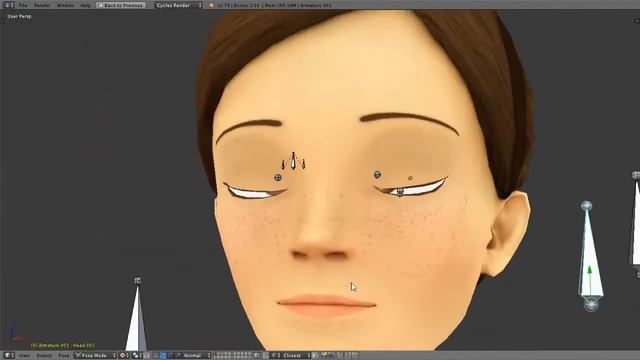Open the 3D view editor type selector
This screenshot has height=360, width=640.
(9, 356)
